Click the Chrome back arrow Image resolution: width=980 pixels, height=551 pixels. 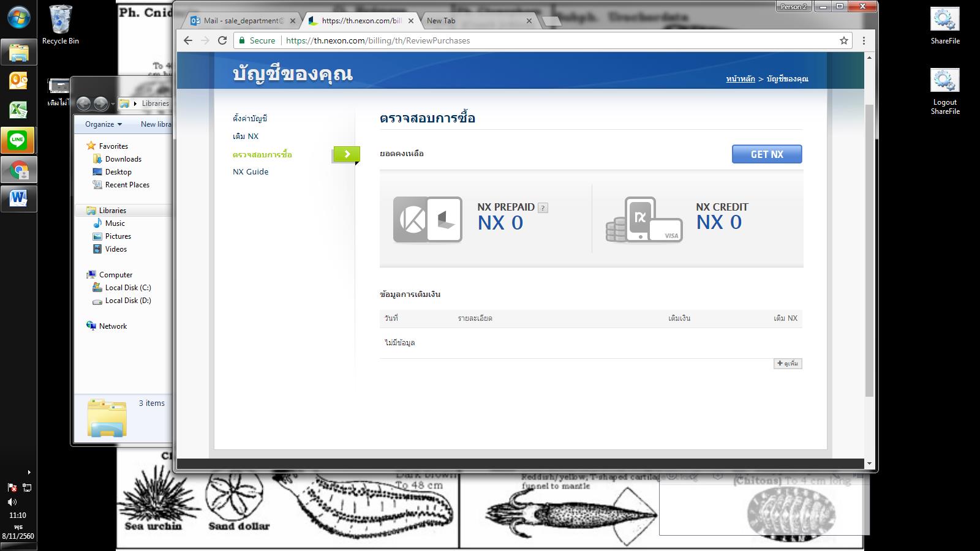(x=188, y=40)
